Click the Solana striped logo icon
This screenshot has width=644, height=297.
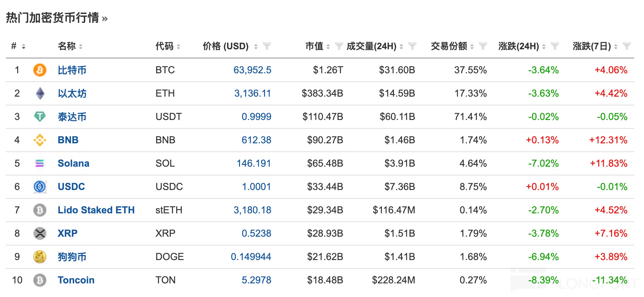coord(40,163)
